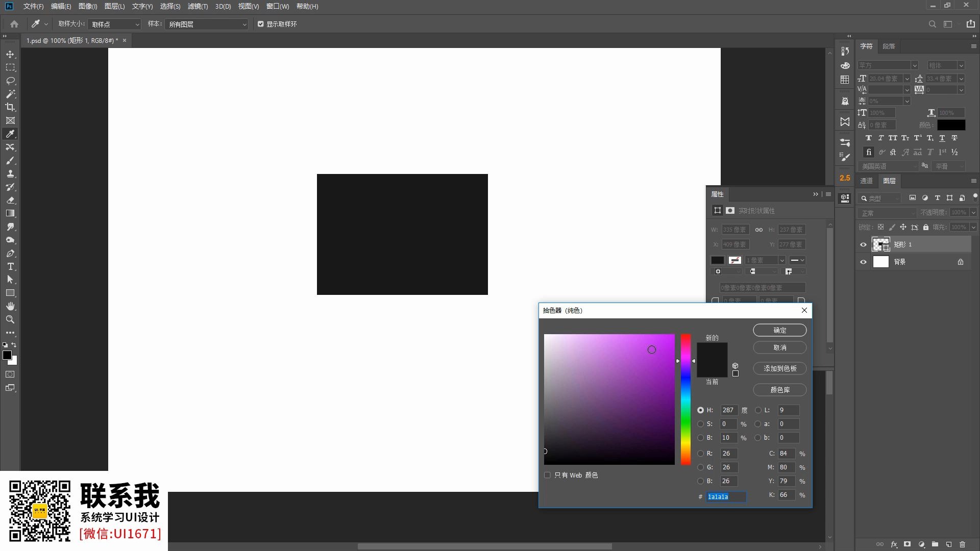Switch to the 通道 tab

866,181
